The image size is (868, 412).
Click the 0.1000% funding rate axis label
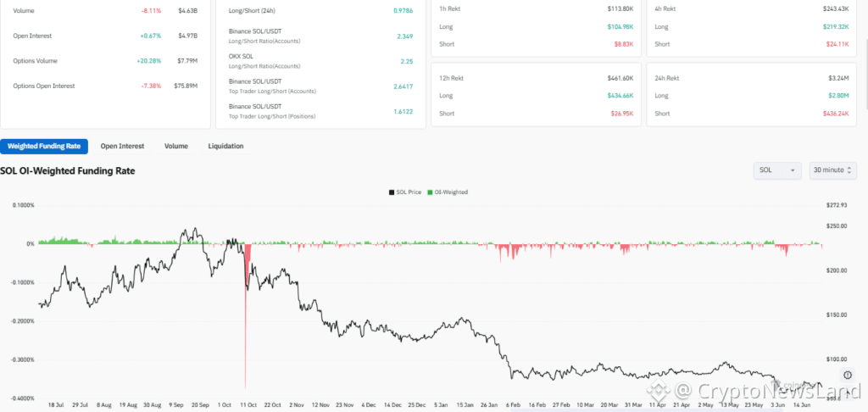[24, 205]
